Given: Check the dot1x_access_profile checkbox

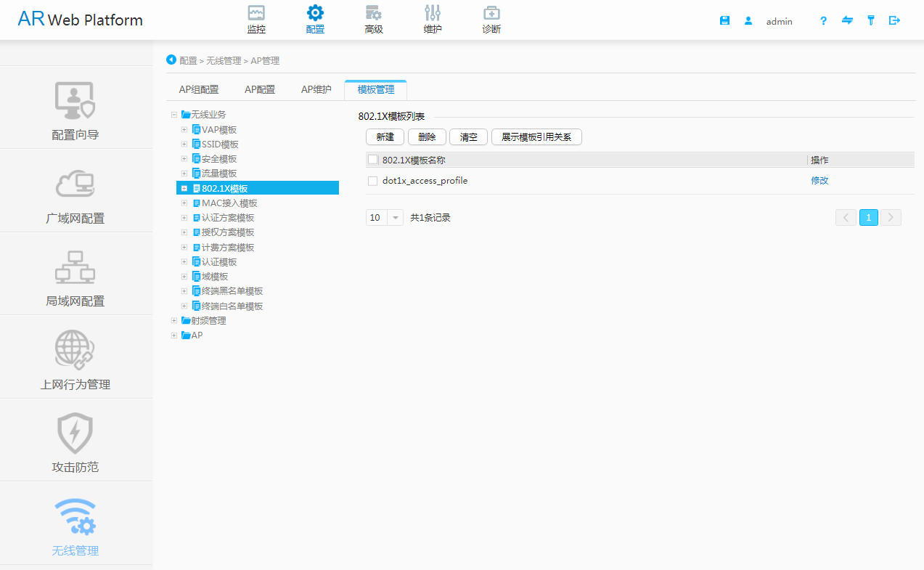Looking at the screenshot, I should [372, 181].
